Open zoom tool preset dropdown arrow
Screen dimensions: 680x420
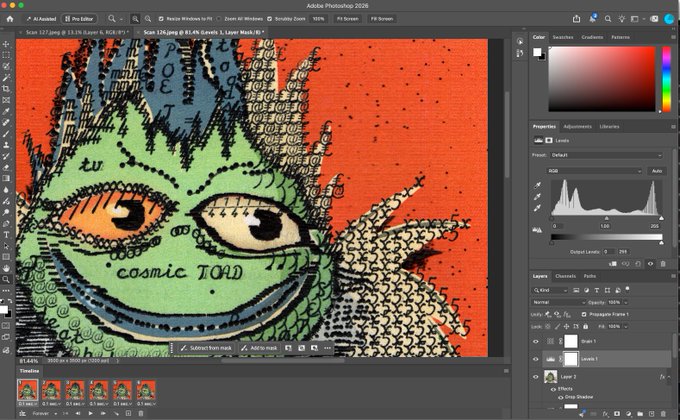[121, 19]
